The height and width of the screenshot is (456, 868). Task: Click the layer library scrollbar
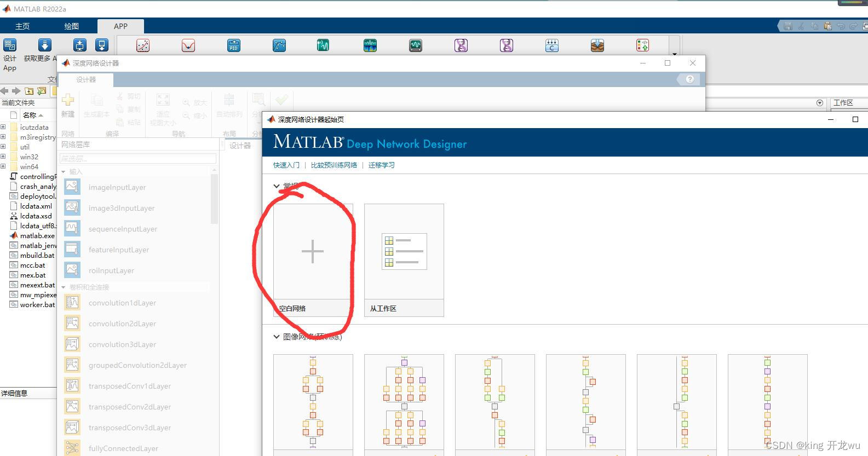tap(214, 200)
